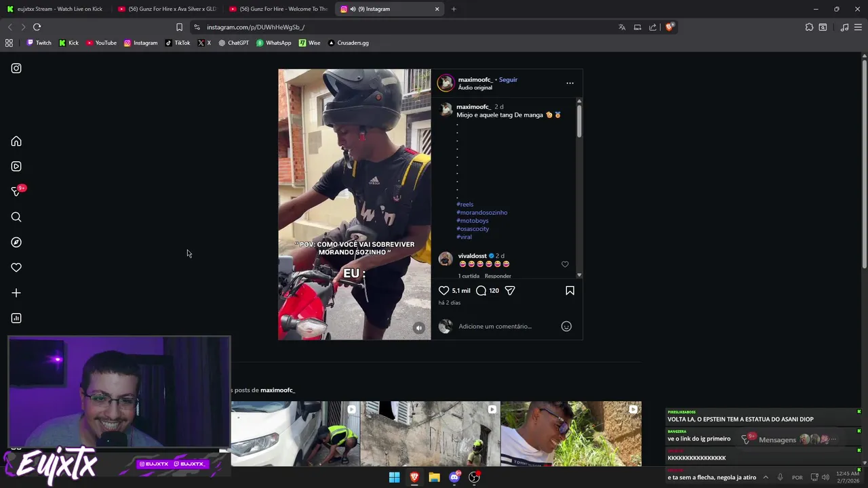Open emoji picker in comment box
The width and height of the screenshot is (868, 488).
point(566,326)
